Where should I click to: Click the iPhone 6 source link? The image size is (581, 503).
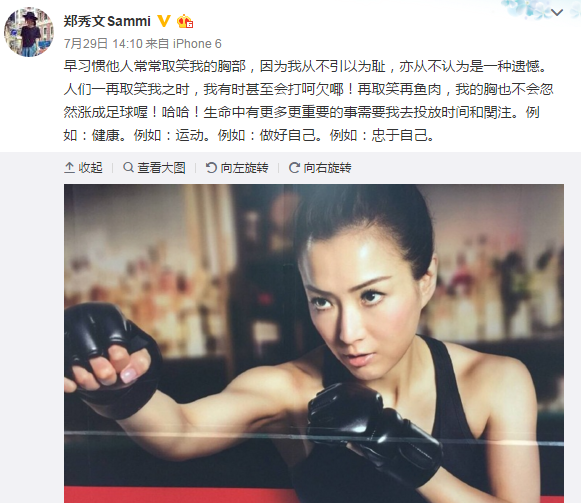coord(197,44)
